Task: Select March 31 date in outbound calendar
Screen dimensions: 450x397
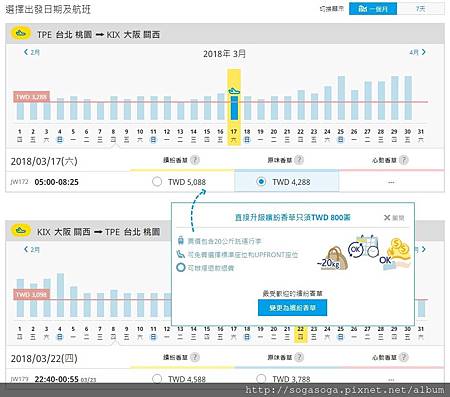Action: 421,136
